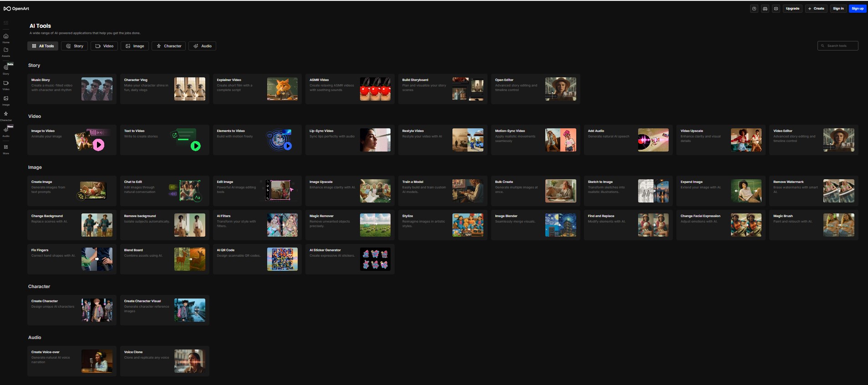Click the blue Sign up button
The height and width of the screenshot is (385, 868).
[x=858, y=9]
